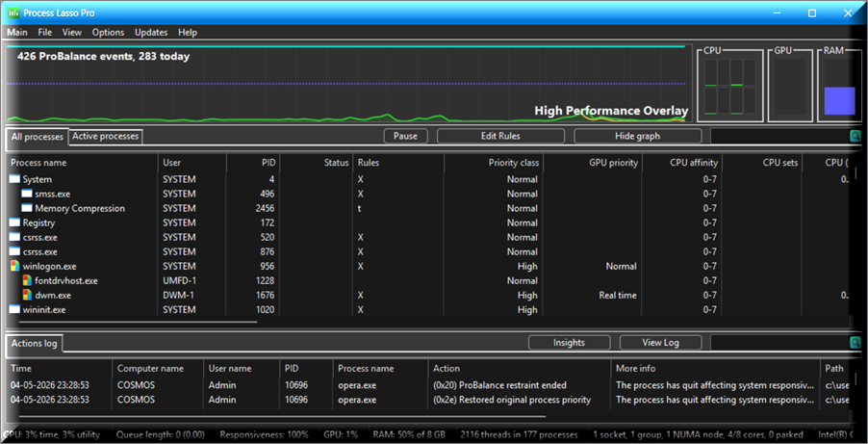The height and width of the screenshot is (444, 868).
Task: Open the Options menu
Action: tap(108, 32)
